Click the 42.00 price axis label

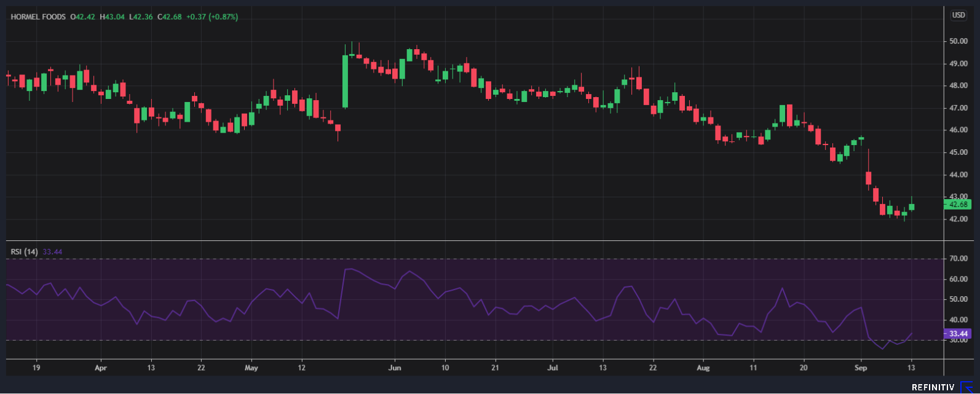[958, 219]
